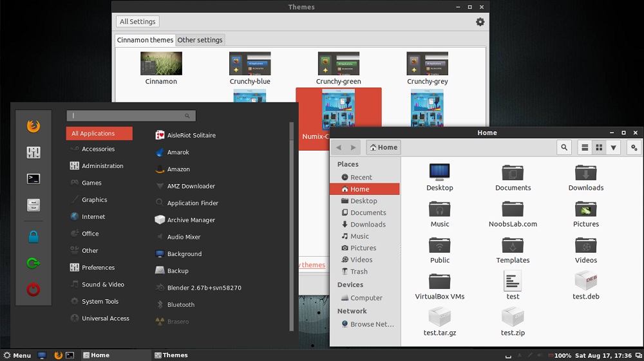Switch to list view in Home window
Viewport: 644px width, 361px height.
point(585,147)
